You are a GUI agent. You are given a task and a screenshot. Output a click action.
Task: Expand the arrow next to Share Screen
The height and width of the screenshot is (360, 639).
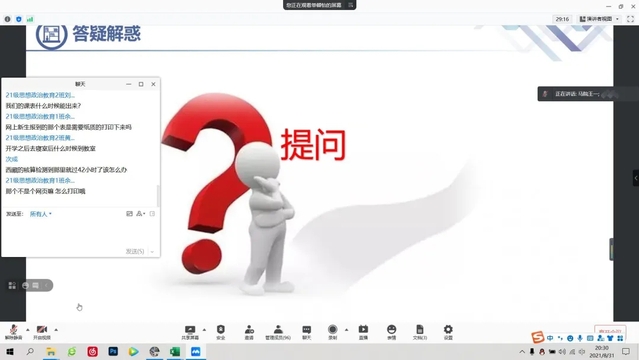pyautogui.click(x=204, y=329)
